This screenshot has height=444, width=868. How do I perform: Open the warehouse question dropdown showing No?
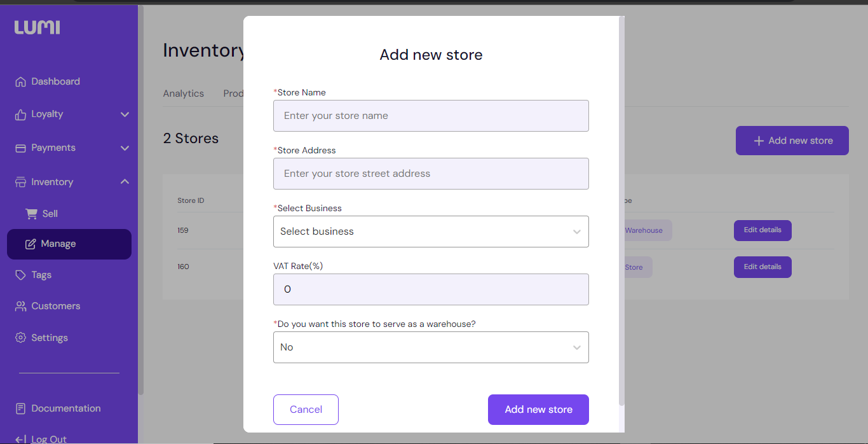coord(431,347)
